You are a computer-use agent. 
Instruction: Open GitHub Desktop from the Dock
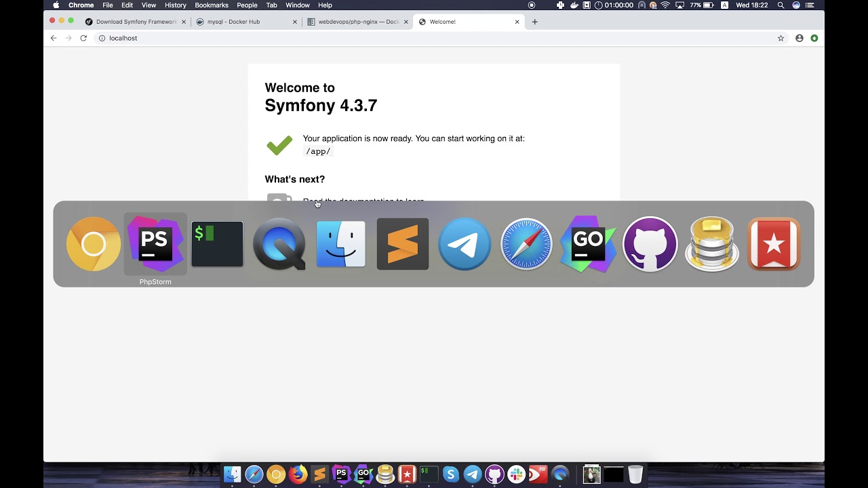[x=494, y=474]
